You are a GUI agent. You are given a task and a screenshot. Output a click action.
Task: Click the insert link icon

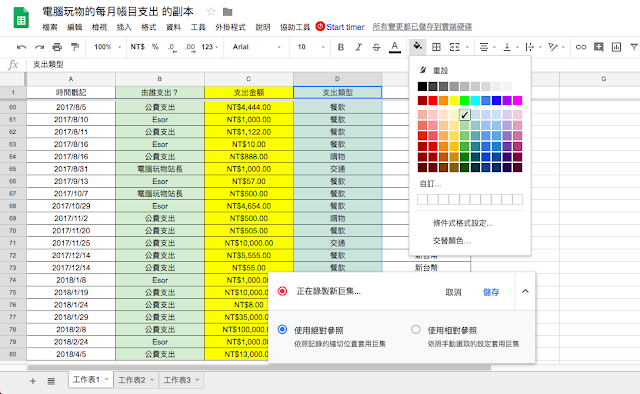580,47
